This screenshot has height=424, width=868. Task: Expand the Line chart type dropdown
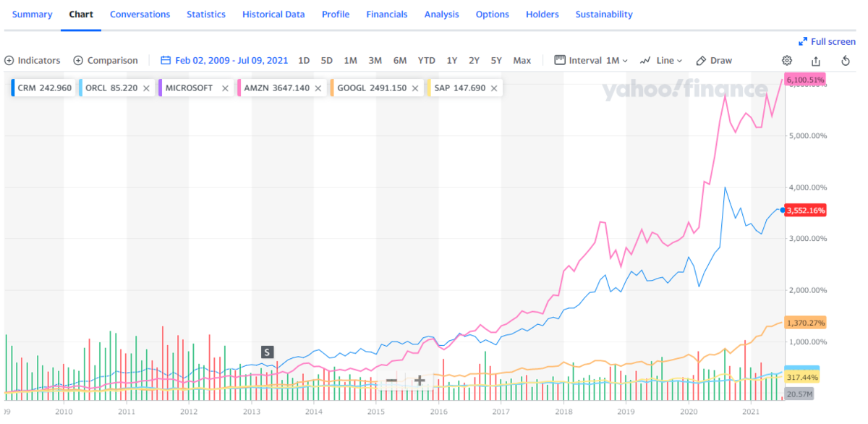pos(662,61)
